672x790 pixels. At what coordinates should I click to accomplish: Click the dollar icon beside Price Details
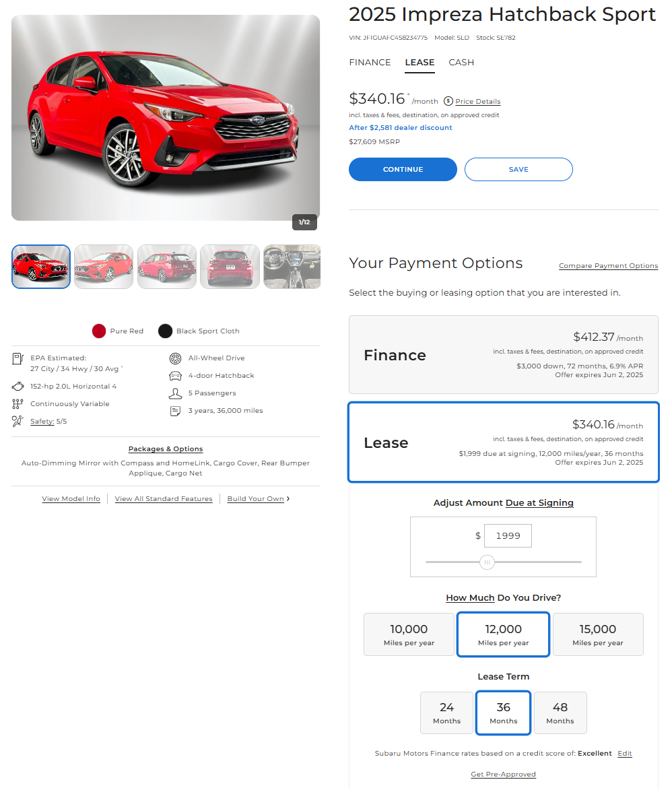point(448,101)
